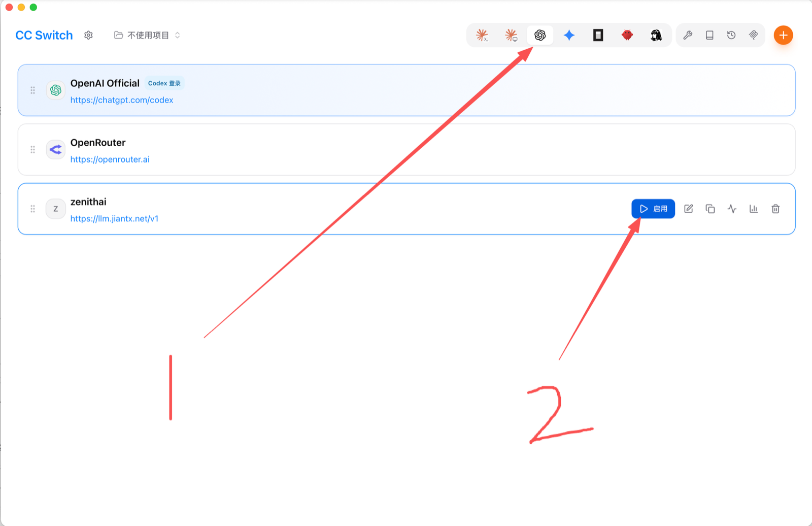Open the 不使用项目 project dropdown
812x526 pixels.
(147, 35)
